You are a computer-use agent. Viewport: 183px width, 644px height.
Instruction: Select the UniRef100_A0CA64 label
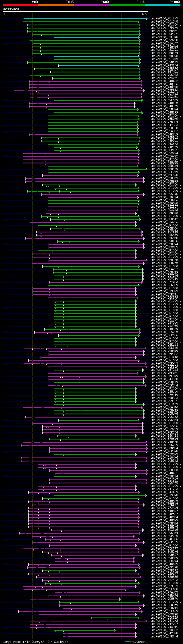[164, 533]
